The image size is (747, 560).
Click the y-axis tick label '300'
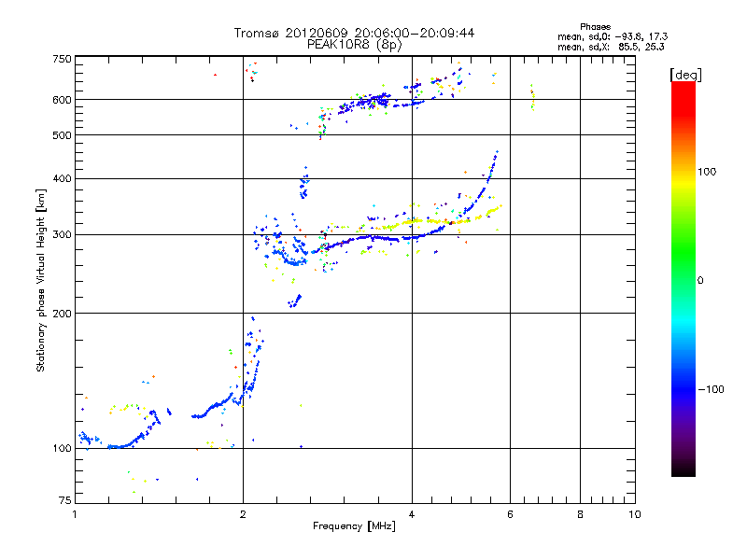click(62, 235)
